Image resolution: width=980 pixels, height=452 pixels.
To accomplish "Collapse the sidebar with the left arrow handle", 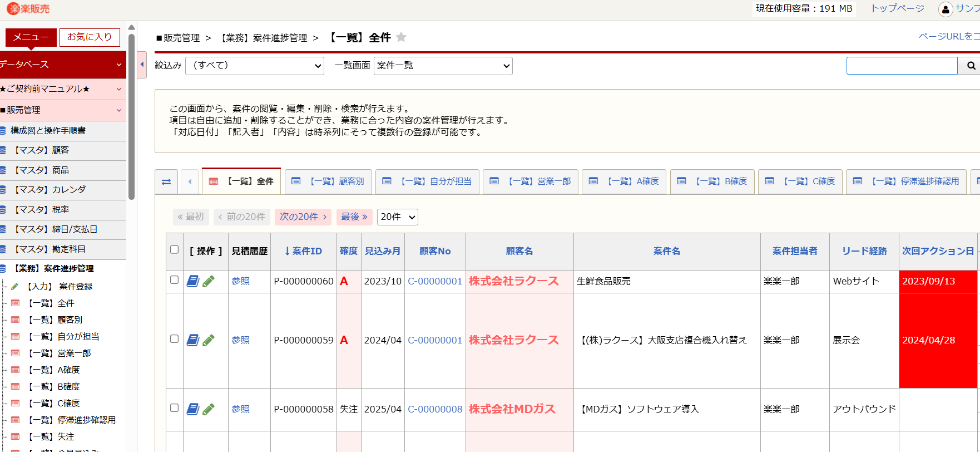I will coord(142,65).
